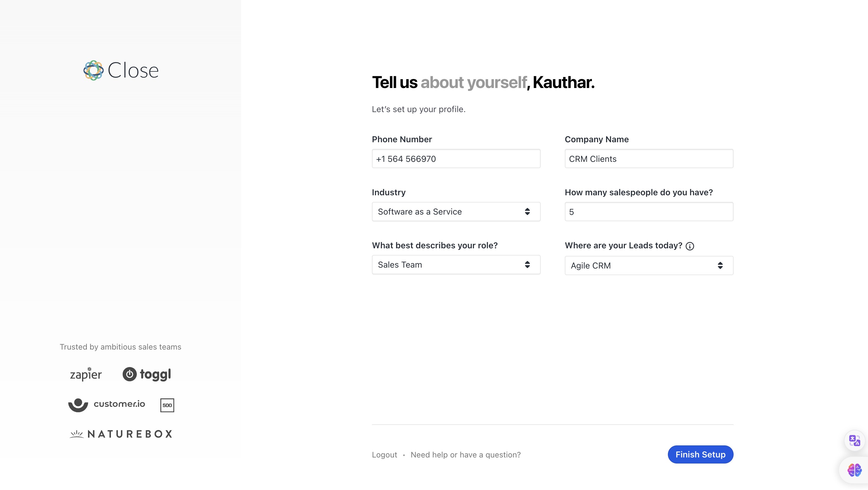Click the Company Name input field

[x=649, y=159]
